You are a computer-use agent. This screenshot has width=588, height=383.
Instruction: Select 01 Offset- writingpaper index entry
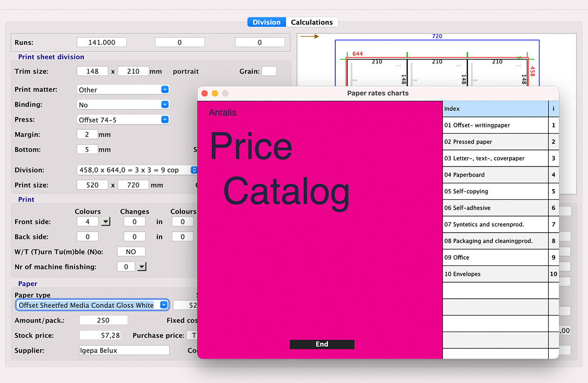[x=495, y=125]
